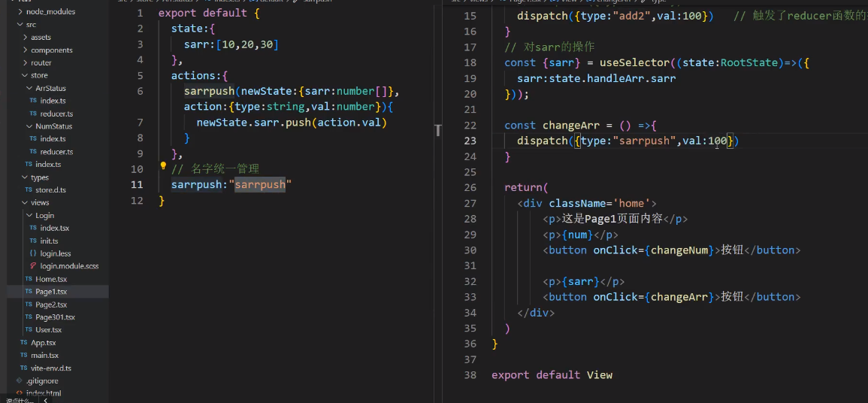The width and height of the screenshot is (868, 403).
Task: Click the '{sarr}' paragraph on line 32
Action: (x=584, y=282)
